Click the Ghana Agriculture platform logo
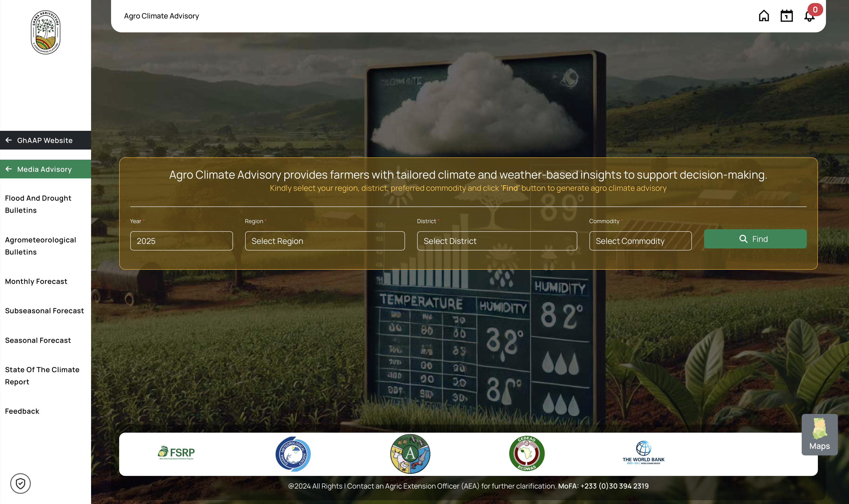Image resolution: width=849 pixels, height=504 pixels. click(46, 32)
